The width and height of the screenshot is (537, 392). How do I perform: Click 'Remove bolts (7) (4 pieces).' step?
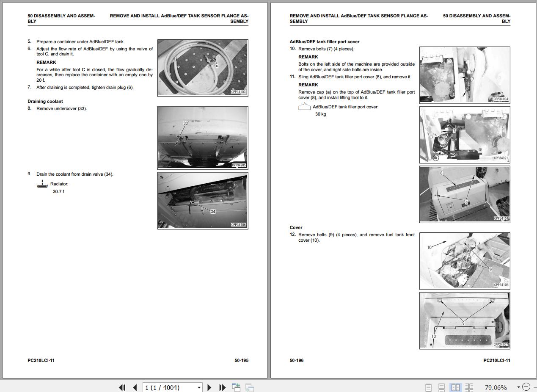326,49
